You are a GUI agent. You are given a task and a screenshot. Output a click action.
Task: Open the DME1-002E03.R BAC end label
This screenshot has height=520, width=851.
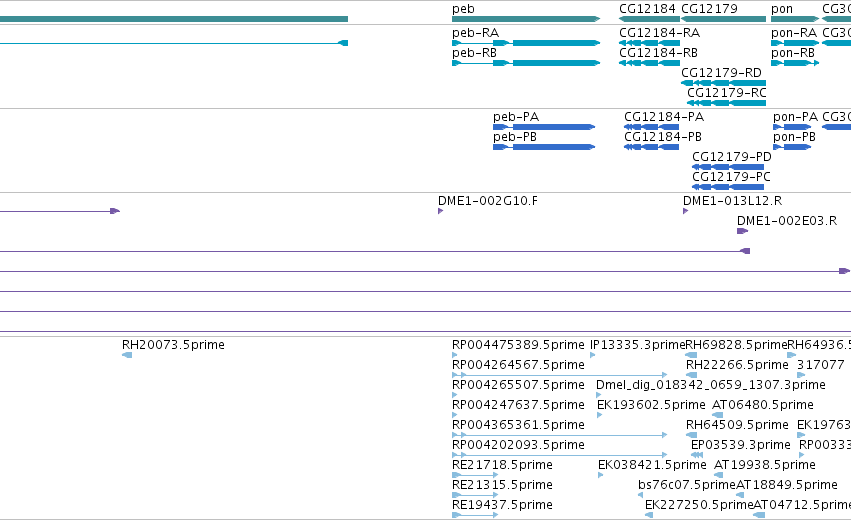[x=787, y=221]
